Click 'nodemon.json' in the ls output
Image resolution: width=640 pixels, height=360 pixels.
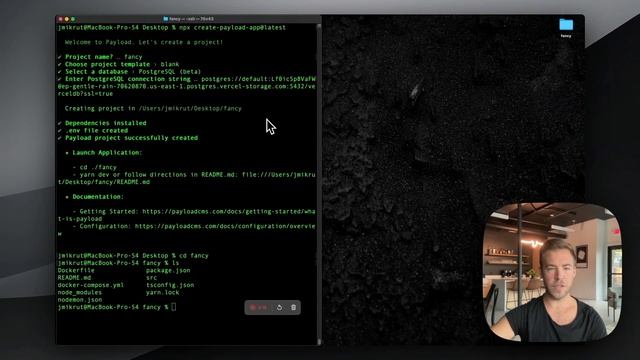(80, 300)
